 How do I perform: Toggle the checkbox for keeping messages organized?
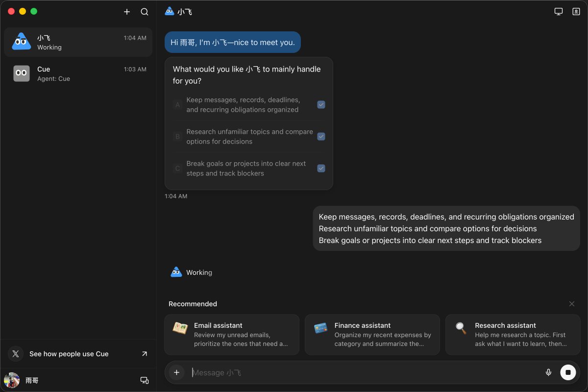pyautogui.click(x=321, y=104)
